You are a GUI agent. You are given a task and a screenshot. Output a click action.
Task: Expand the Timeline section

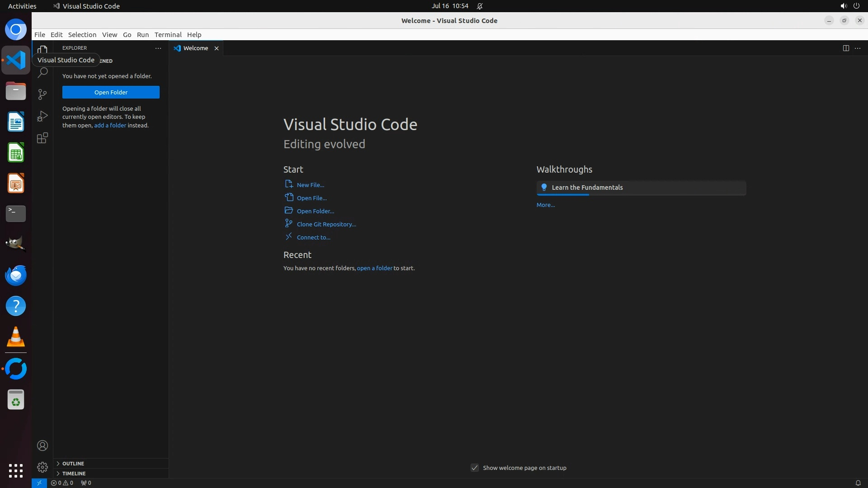pyautogui.click(x=74, y=473)
